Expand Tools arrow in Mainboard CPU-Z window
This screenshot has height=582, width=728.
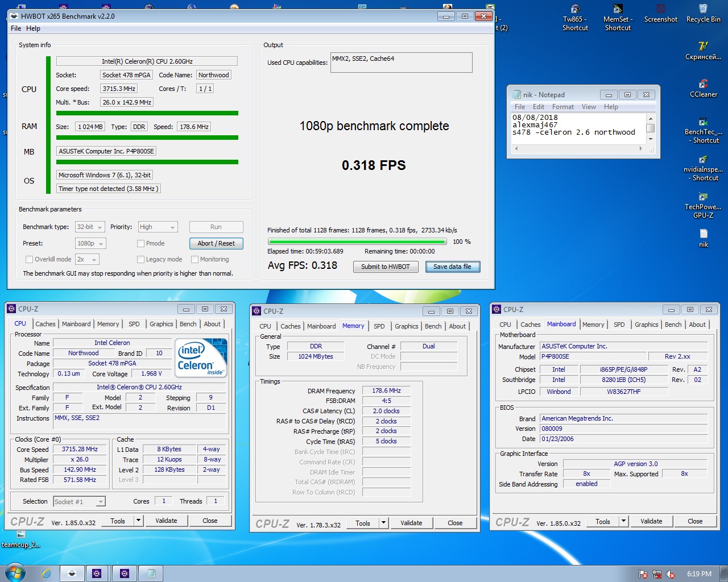623,521
